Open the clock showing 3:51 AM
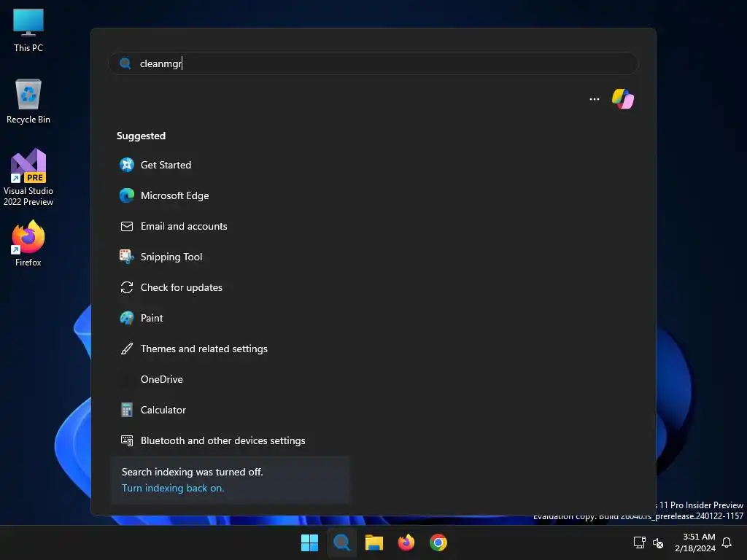 point(695,542)
